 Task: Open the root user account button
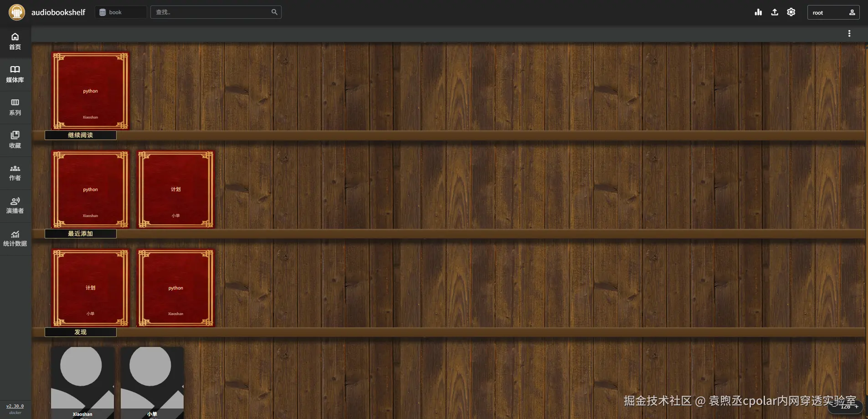pyautogui.click(x=833, y=12)
